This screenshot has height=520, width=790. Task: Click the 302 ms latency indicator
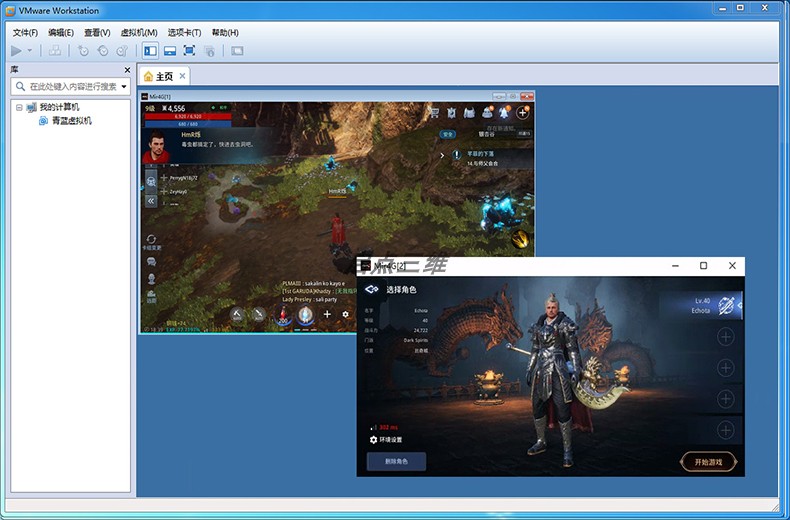[x=384, y=427]
